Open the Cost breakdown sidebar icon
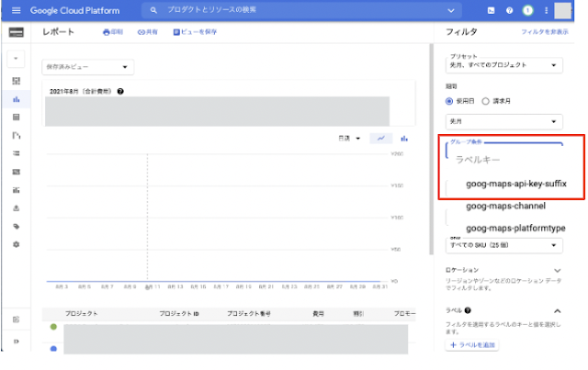The height and width of the screenshot is (370, 588). coord(17,135)
